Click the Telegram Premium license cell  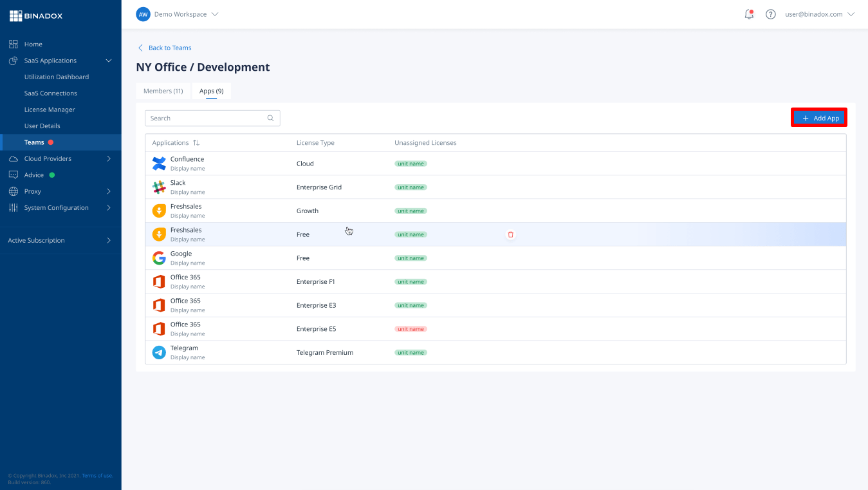coord(325,353)
